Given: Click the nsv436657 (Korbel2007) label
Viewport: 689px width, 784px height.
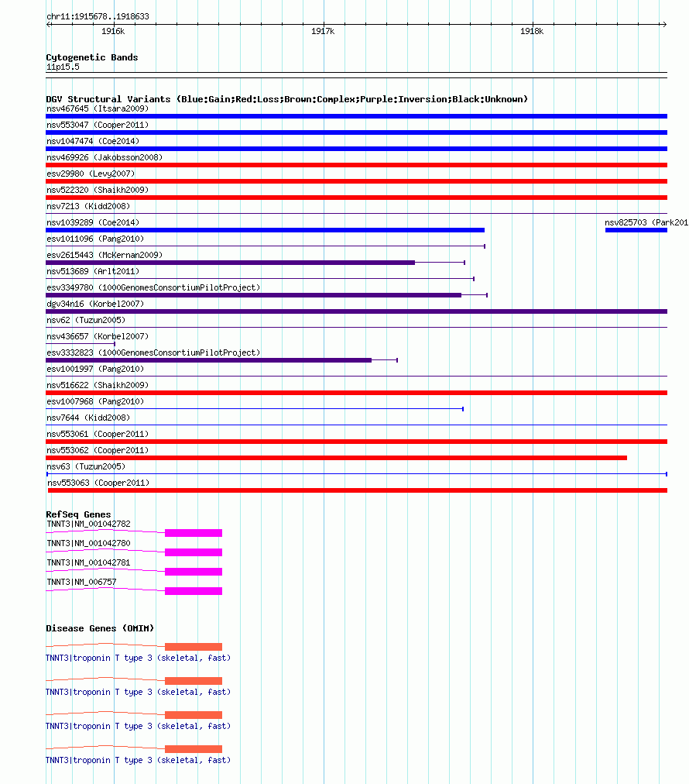Looking at the screenshot, I should pyautogui.click(x=98, y=336).
